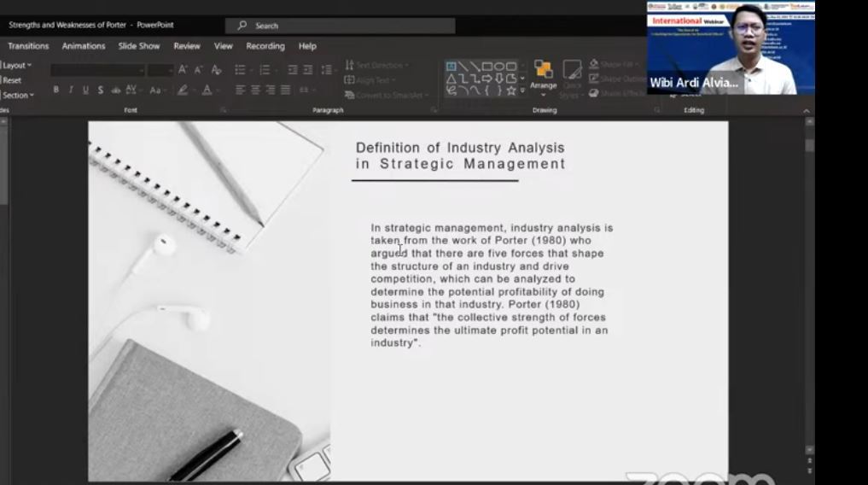Click Decrease Font Size icon
This screenshot has width=868, height=485.
click(198, 69)
